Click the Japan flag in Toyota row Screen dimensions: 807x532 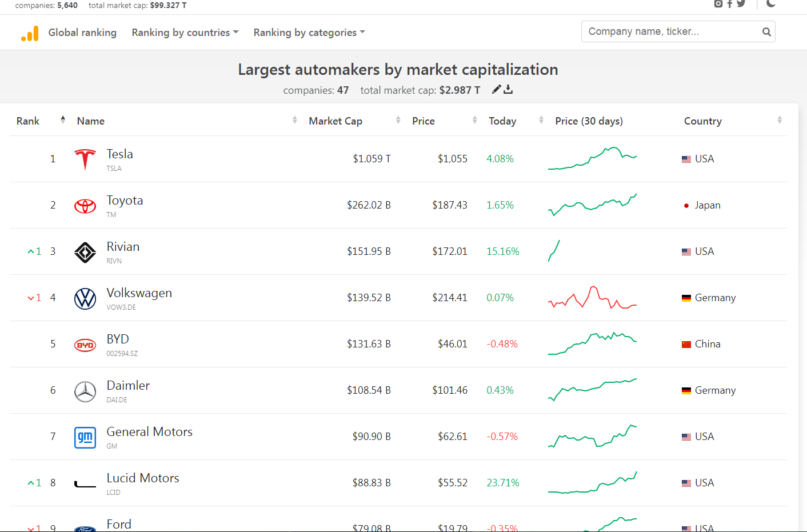click(686, 206)
